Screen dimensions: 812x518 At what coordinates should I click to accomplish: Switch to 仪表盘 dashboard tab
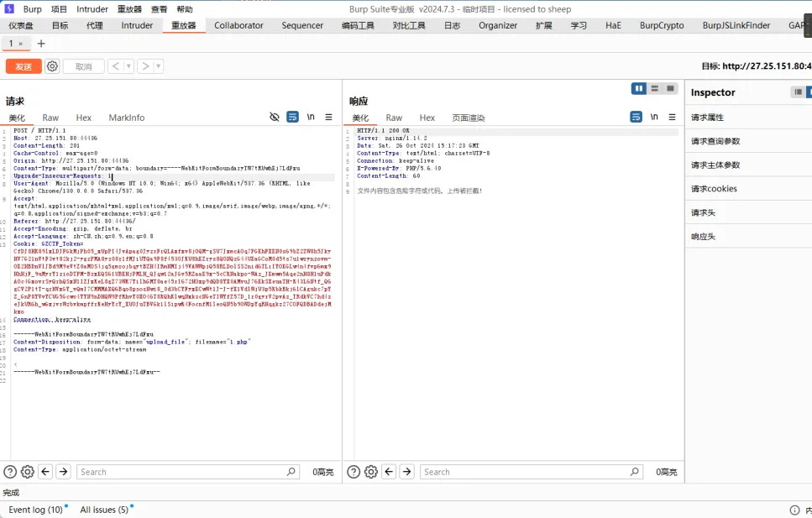[21, 25]
